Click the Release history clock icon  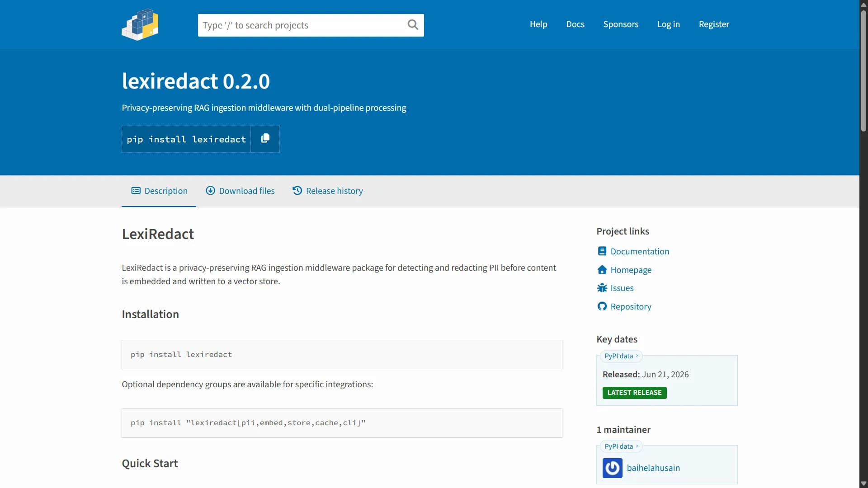(x=297, y=191)
